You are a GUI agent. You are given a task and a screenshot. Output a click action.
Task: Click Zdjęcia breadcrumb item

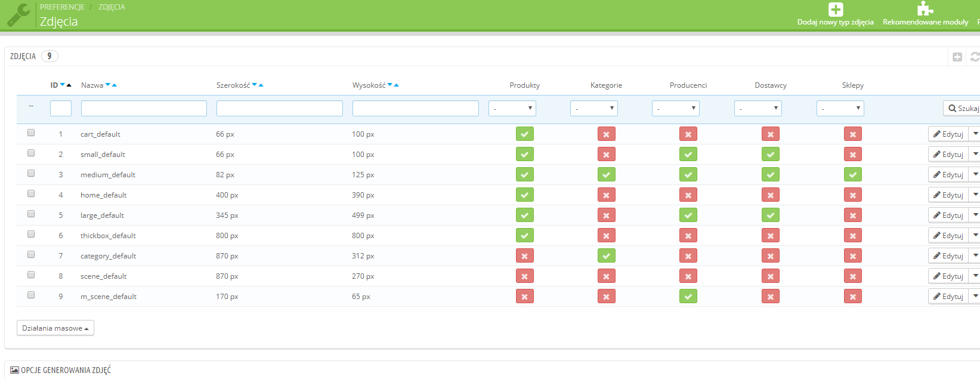click(112, 7)
